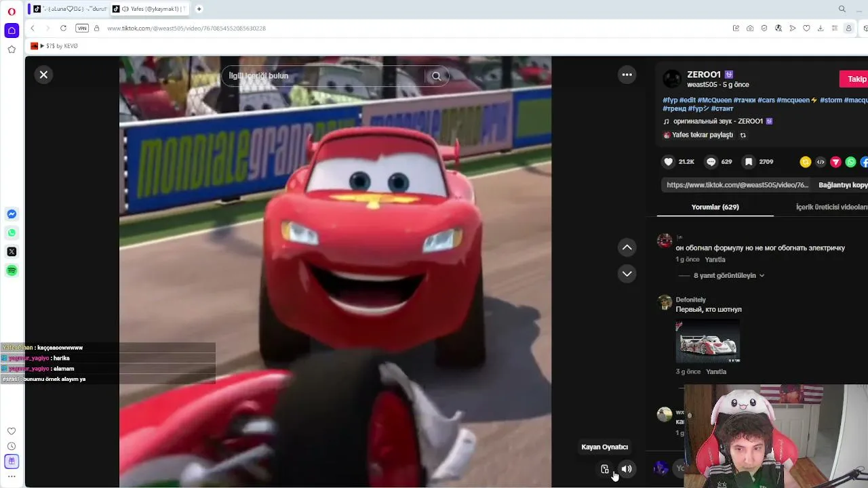Expand the 8 yanıt görüntüleyin replies
Screen dimensions: 868x488
click(x=728, y=276)
